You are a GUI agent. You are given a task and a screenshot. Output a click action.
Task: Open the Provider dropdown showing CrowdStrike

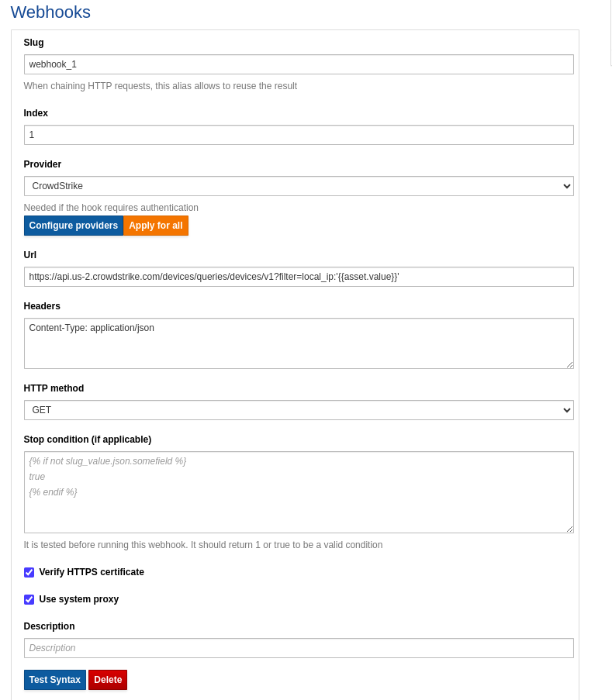(298, 186)
